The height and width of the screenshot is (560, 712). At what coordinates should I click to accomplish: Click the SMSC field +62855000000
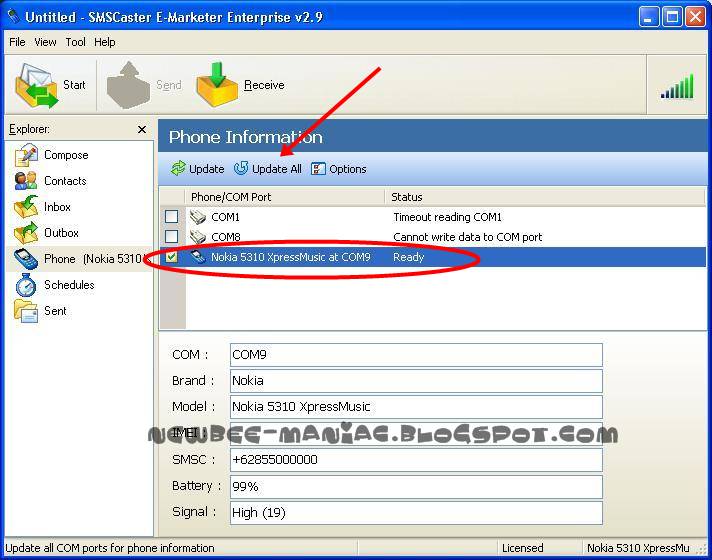pyautogui.click(x=416, y=460)
